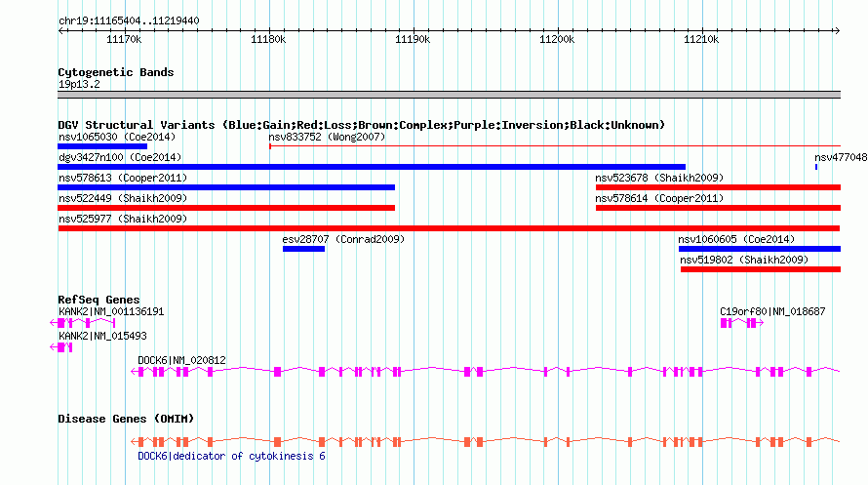Click the KANK2 NM_015493 transcript glyph

click(60, 347)
